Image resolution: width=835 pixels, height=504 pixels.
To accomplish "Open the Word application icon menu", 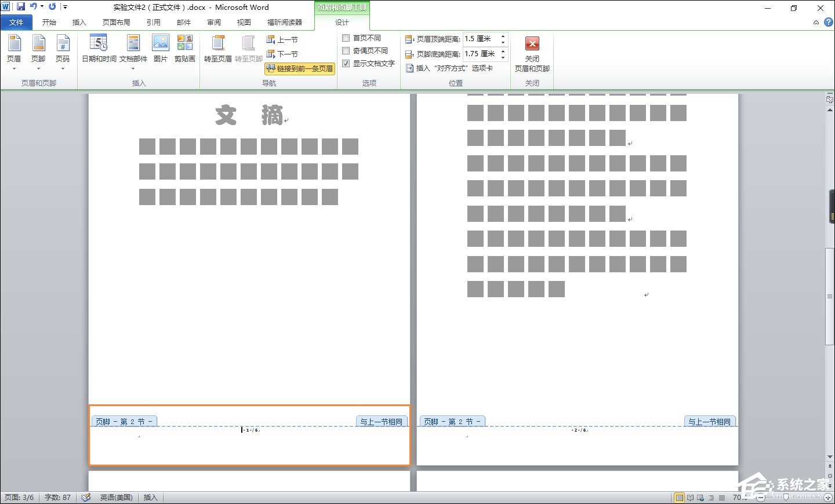I will 6,7.
